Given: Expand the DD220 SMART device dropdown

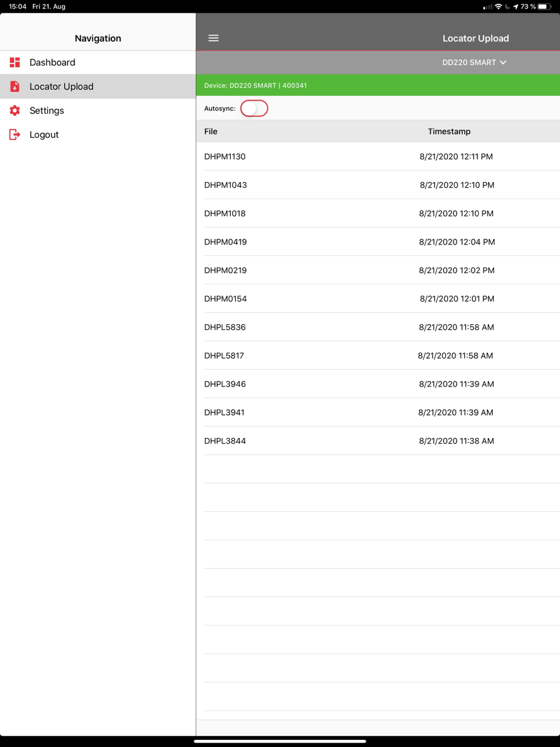Looking at the screenshot, I should coord(474,62).
